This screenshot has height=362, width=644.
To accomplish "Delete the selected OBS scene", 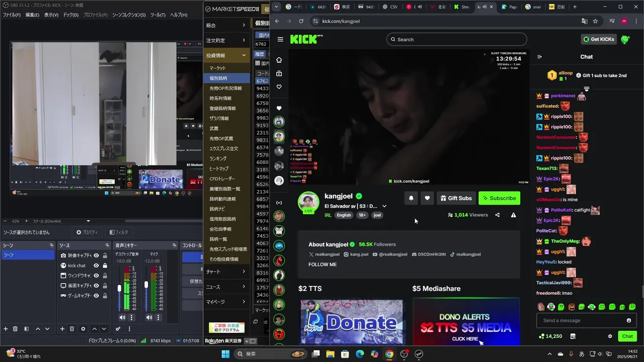I will coord(15,329).
